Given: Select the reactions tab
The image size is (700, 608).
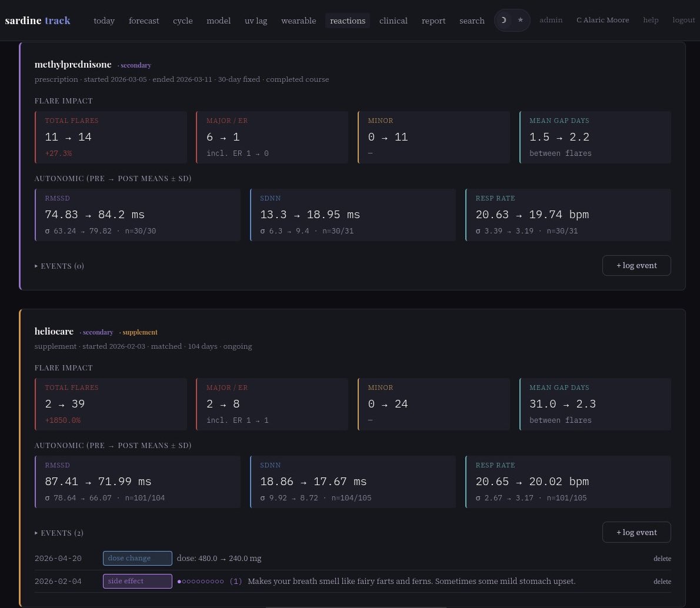Looking at the screenshot, I should pyautogui.click(x=348, y=21).
